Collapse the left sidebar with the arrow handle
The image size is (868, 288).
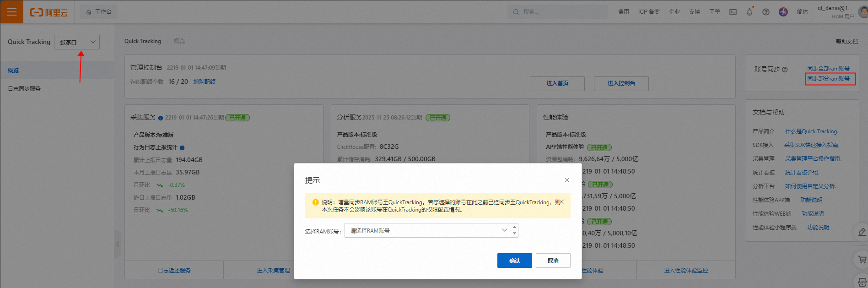[x=118, y=244]
